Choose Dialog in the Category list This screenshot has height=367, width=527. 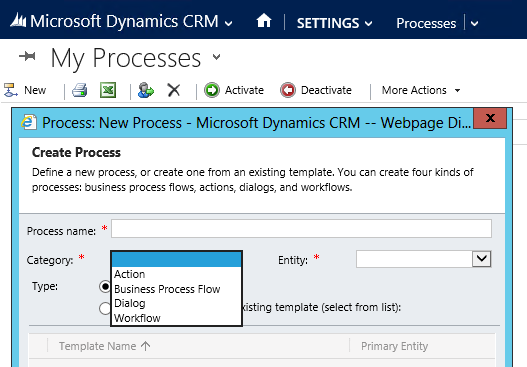[x=176, y=303]
